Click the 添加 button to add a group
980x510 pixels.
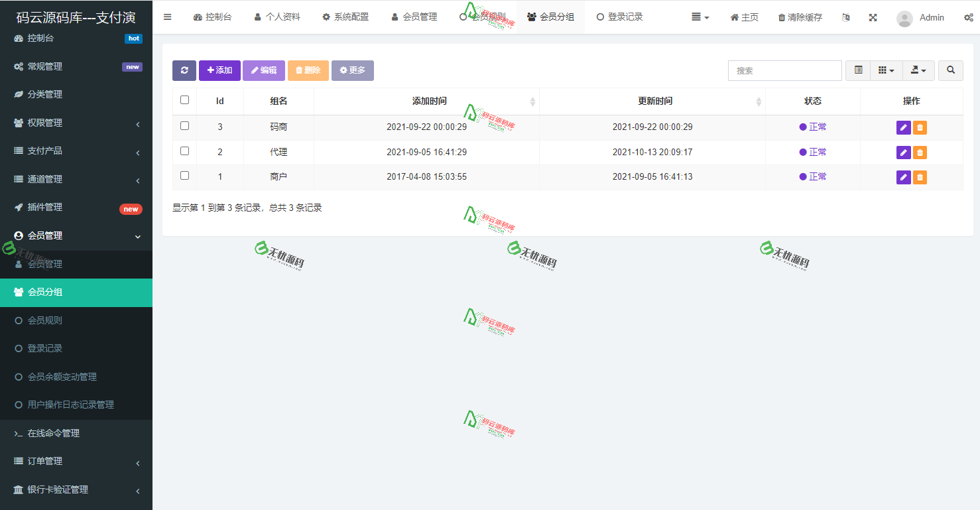(x=219, y=70)
